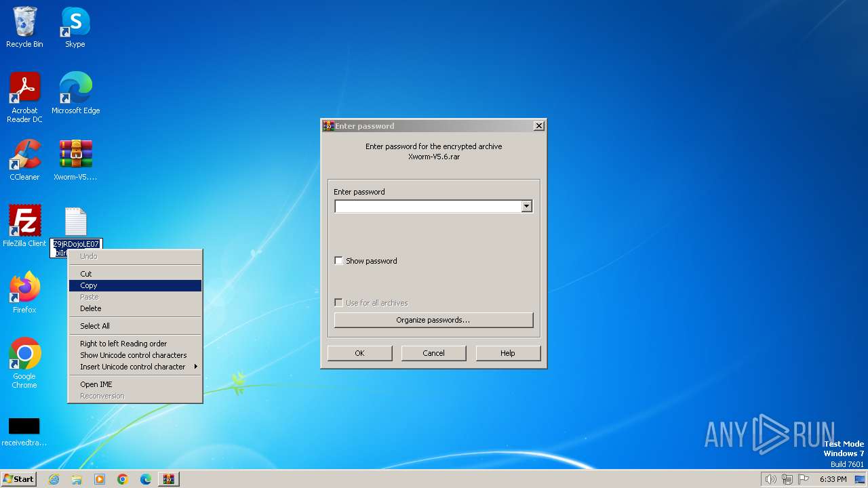Screen dimensions: 868x488
Task: Expand Insert Unicode control character submenu
Action: tap(135, 367)
